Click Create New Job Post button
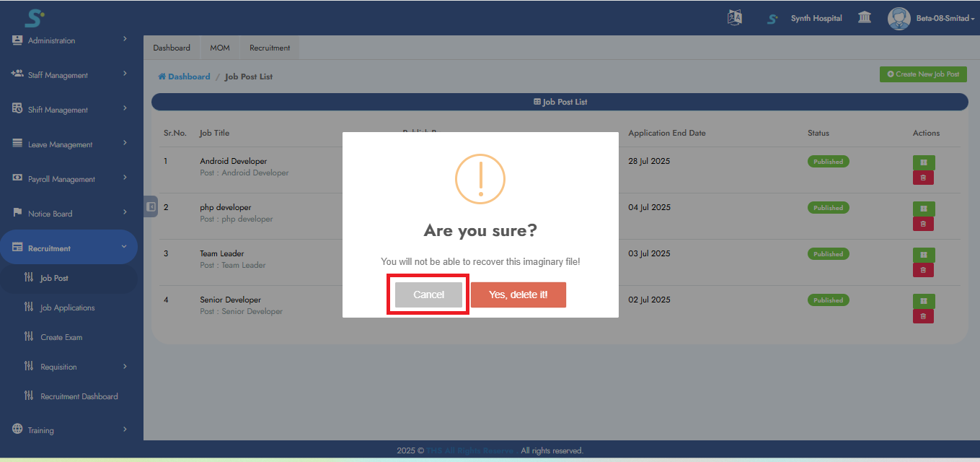 click(922, 74)
